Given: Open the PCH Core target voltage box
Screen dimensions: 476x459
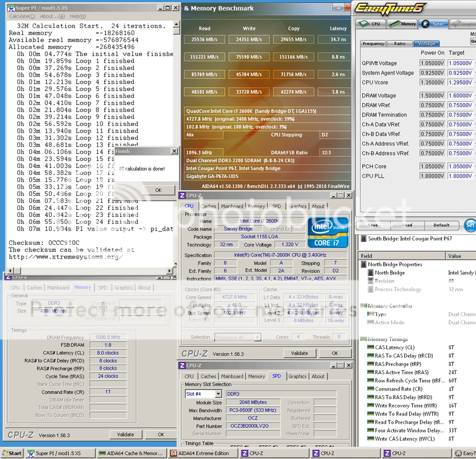Looking at the screenshot, I should point(460,166).
